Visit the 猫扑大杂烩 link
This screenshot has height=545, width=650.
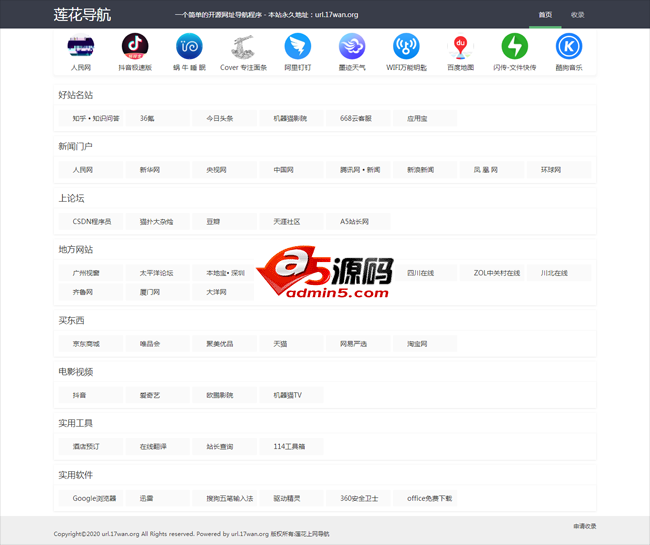(158, 221)
